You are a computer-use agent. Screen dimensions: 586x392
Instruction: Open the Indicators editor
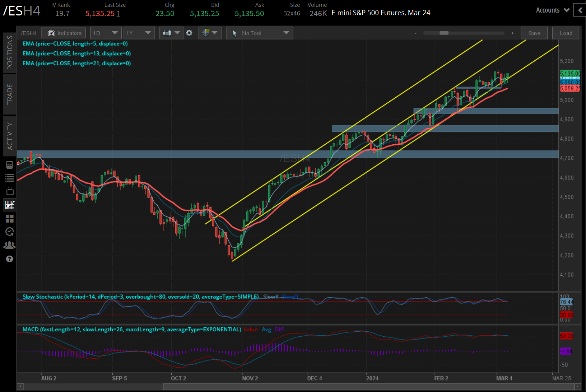63,33
